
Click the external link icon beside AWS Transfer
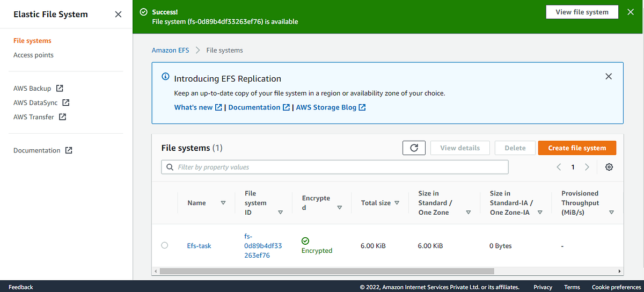pos(62,117)
